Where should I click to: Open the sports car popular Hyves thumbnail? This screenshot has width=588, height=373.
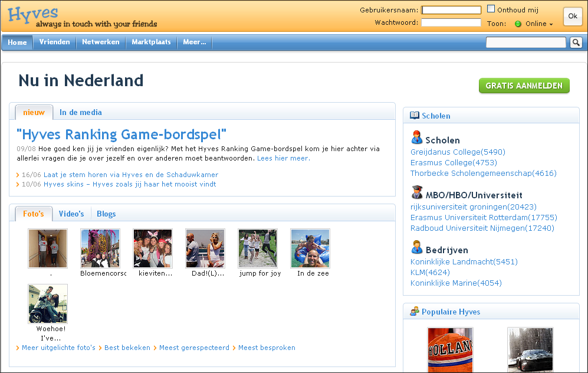[x=530, y=350]
